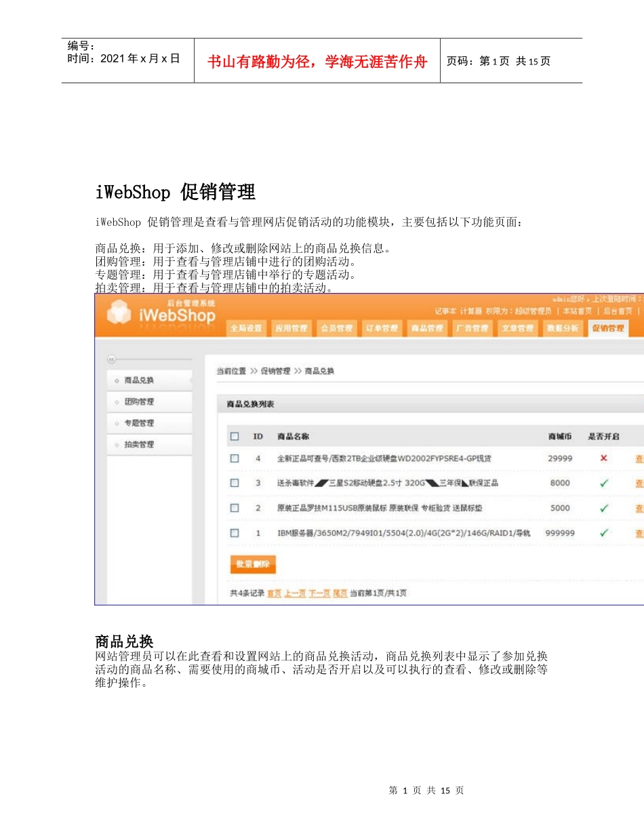Click the red X status for ID 4

click(x=604, y=458)
